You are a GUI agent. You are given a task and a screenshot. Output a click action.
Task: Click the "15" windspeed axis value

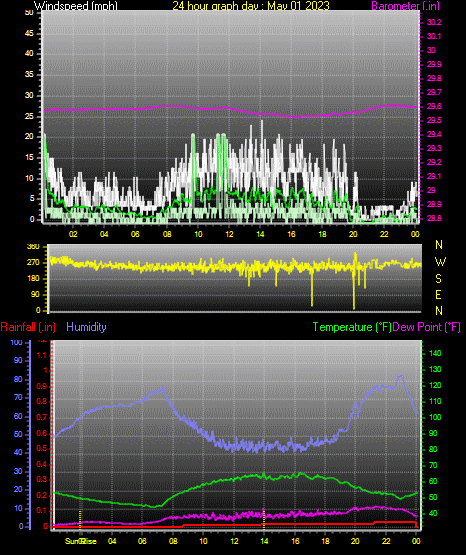(29, 158)
